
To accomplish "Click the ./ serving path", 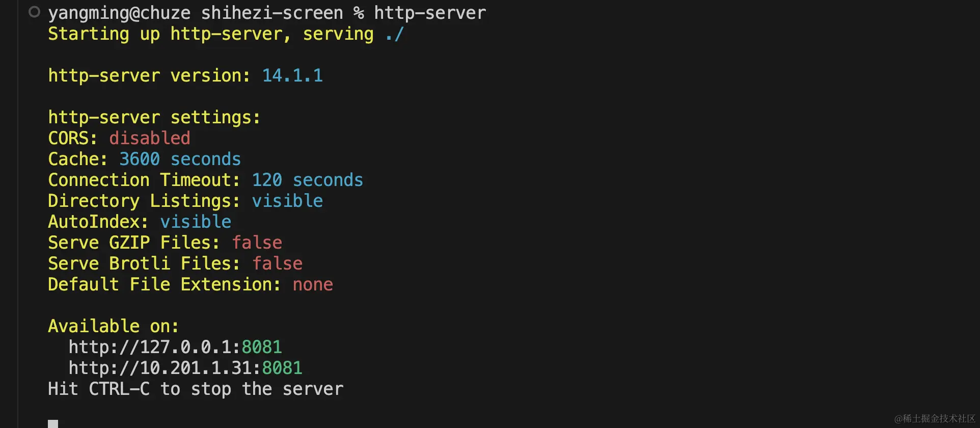I will (x=394, y=34).
